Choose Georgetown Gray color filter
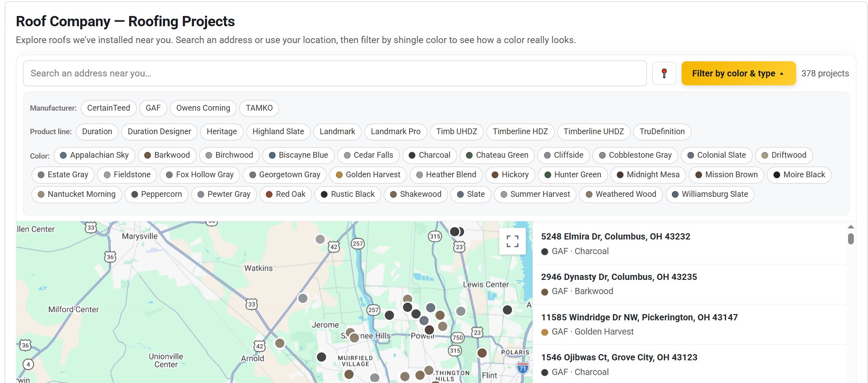This screenshot has height=383, width=868. 285,175
